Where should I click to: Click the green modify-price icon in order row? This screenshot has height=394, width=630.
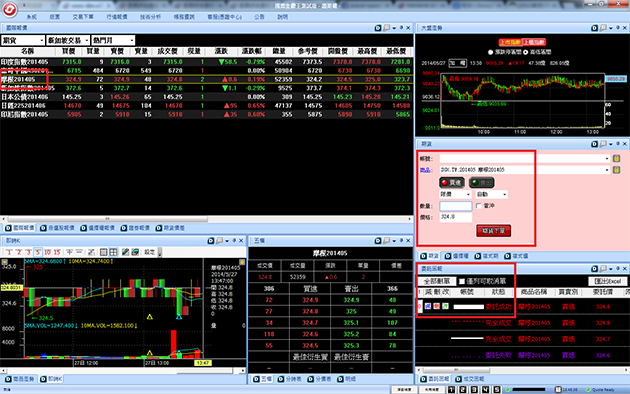point(445,306)
